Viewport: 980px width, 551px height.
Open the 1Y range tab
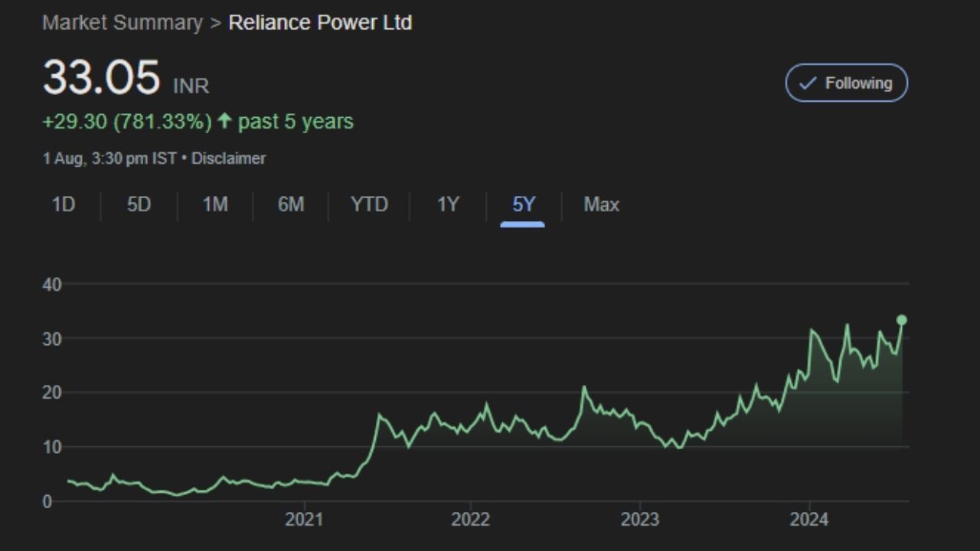click(448, 205)
